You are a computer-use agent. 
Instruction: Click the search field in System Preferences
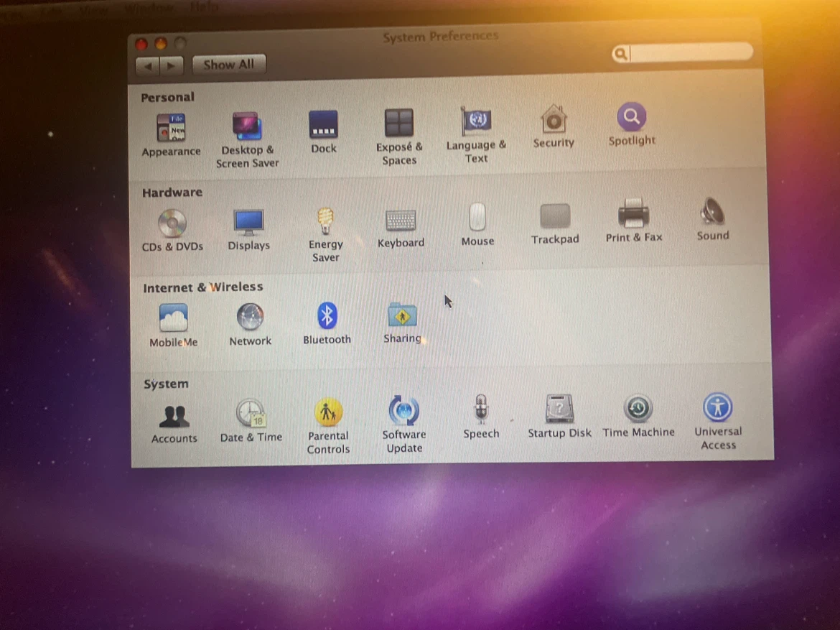[x=683, y=52]
